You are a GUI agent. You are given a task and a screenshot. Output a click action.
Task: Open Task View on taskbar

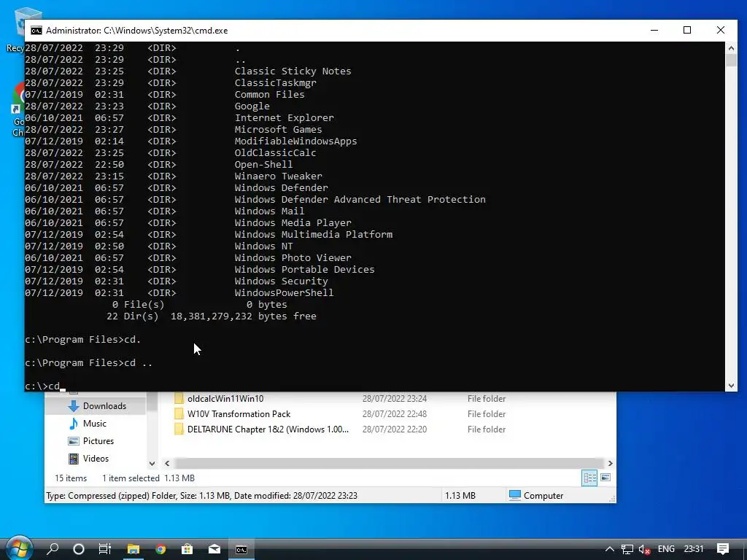(105, 549)
